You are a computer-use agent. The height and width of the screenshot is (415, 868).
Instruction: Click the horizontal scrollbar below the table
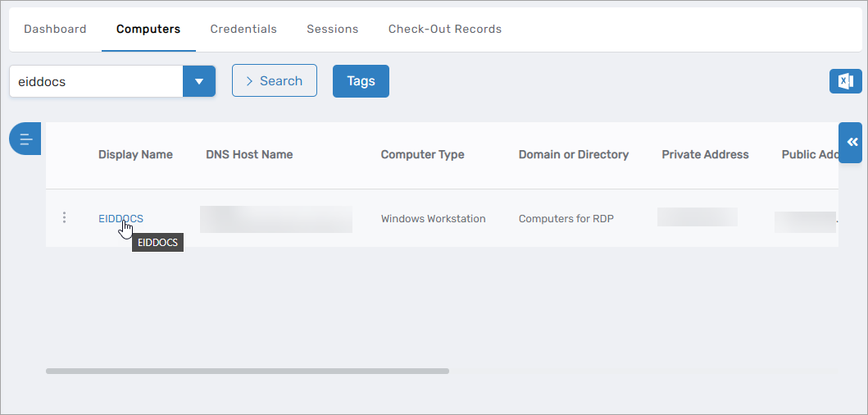248,372
